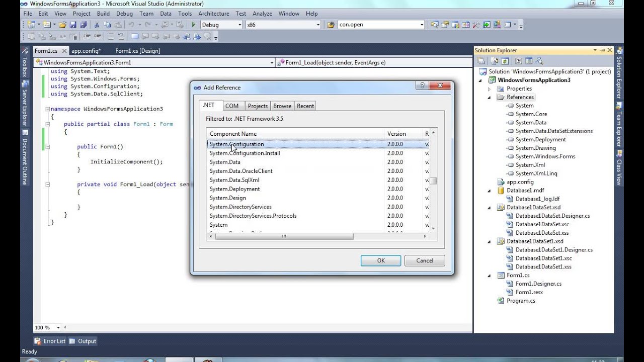644x362 pixels.
Task: Start debugging with the green play icon
Action: [x=194, y=25]
